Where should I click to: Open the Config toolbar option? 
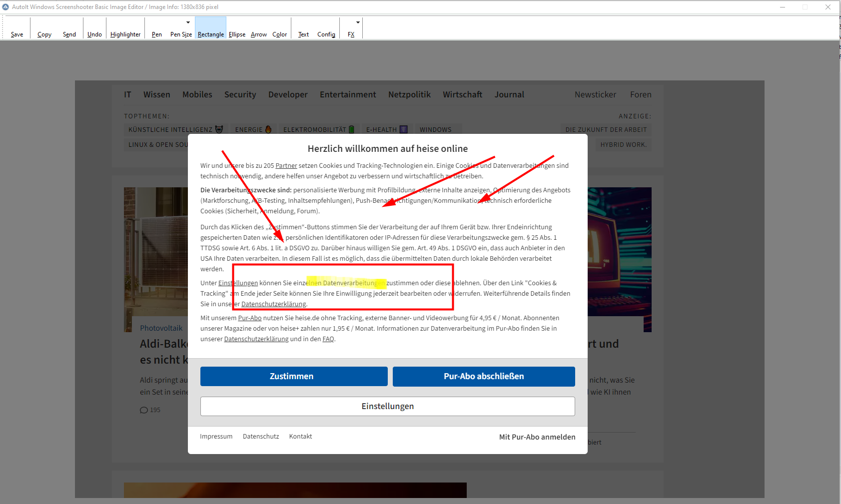tap(326, 34)
